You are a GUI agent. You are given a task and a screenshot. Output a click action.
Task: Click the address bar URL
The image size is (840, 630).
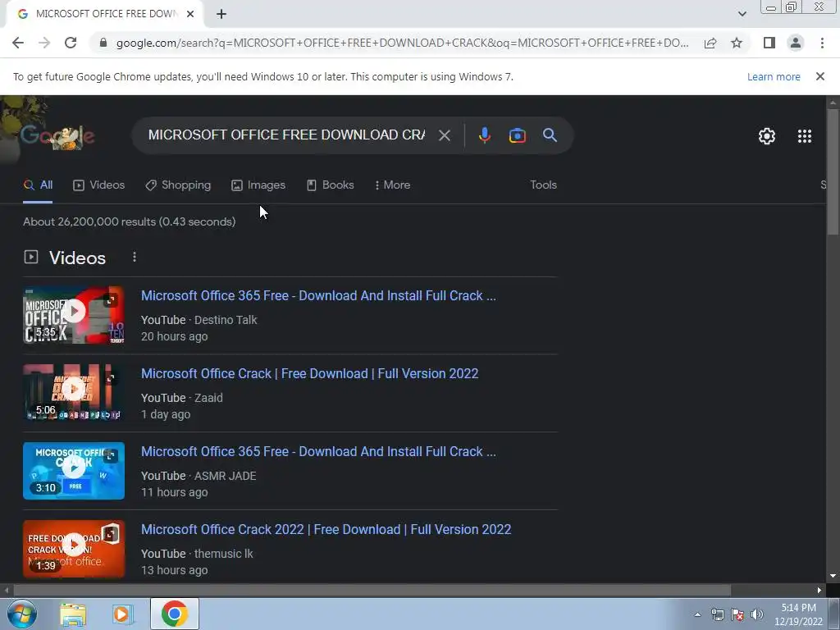[402, 43]
